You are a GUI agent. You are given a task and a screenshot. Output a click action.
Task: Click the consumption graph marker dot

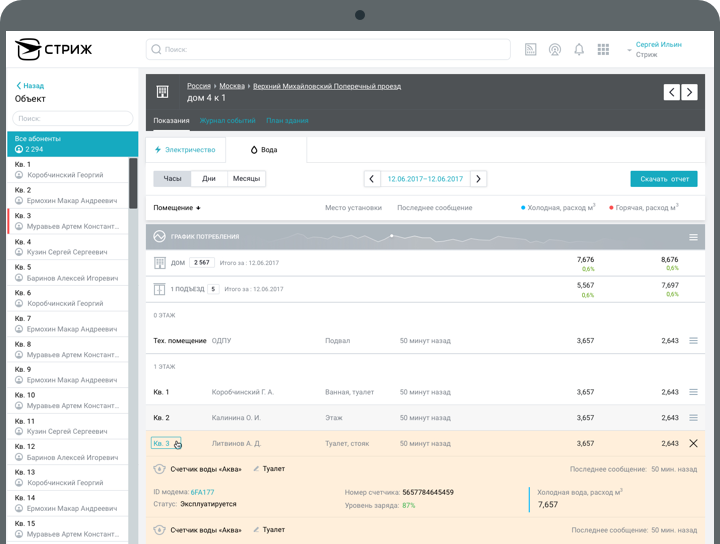click(392, 236)
